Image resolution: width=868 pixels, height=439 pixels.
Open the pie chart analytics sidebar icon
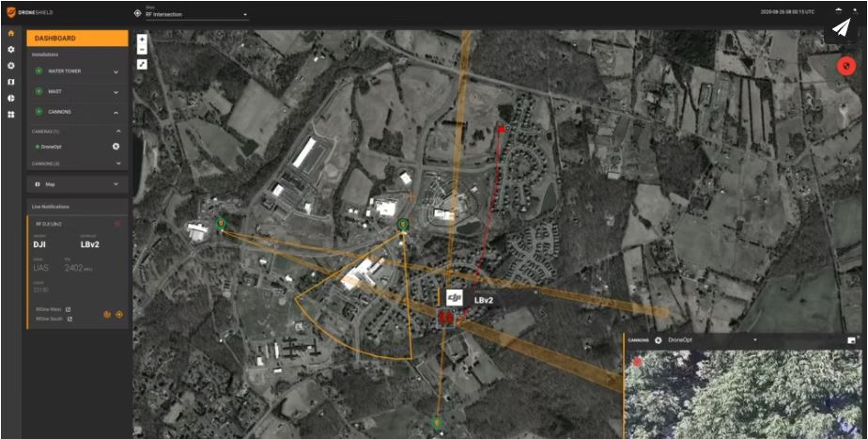(10, 98)
